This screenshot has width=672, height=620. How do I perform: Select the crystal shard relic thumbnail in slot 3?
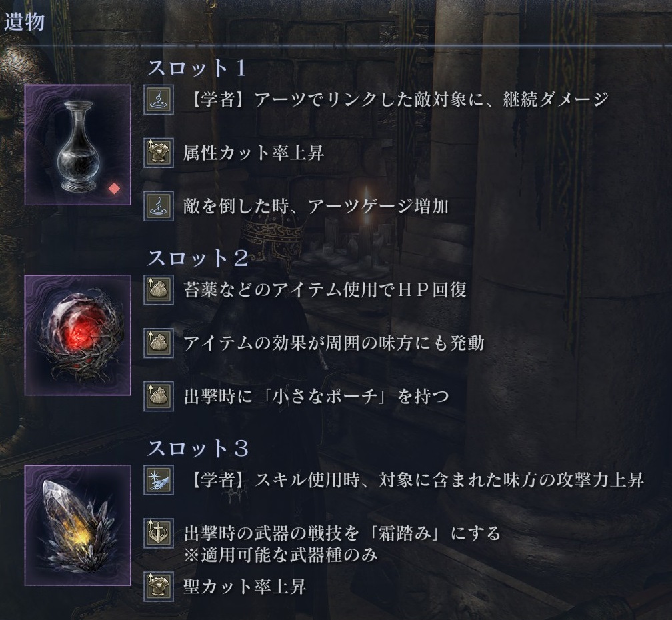coord(77,525)
